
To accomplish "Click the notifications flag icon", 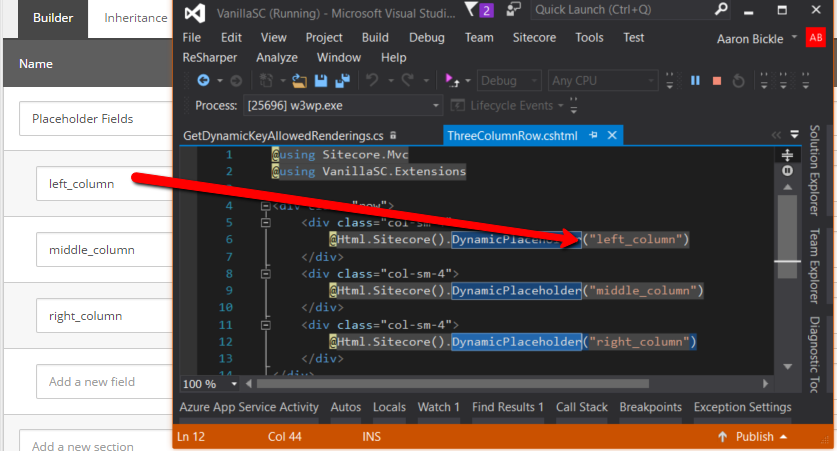I will click(x=470, y=9).
